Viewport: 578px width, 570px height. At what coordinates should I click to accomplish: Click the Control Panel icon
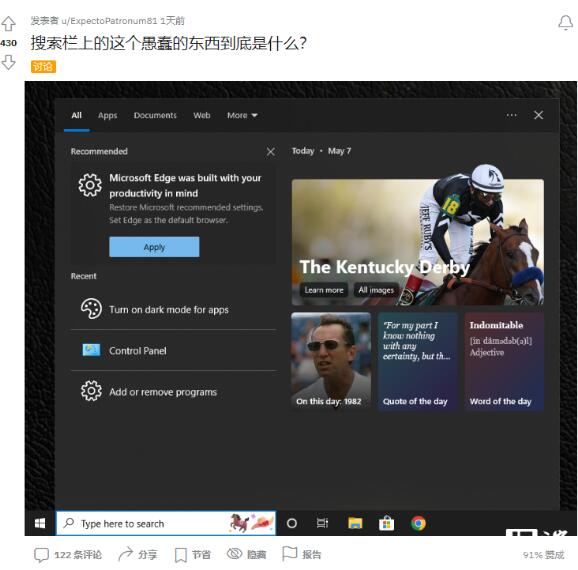(91, 350)
